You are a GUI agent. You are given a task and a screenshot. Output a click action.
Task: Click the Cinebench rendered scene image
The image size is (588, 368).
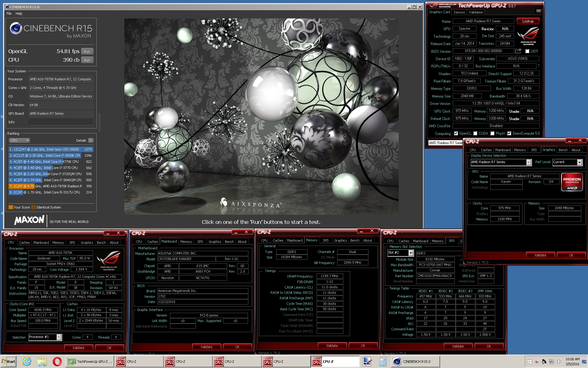261,116
